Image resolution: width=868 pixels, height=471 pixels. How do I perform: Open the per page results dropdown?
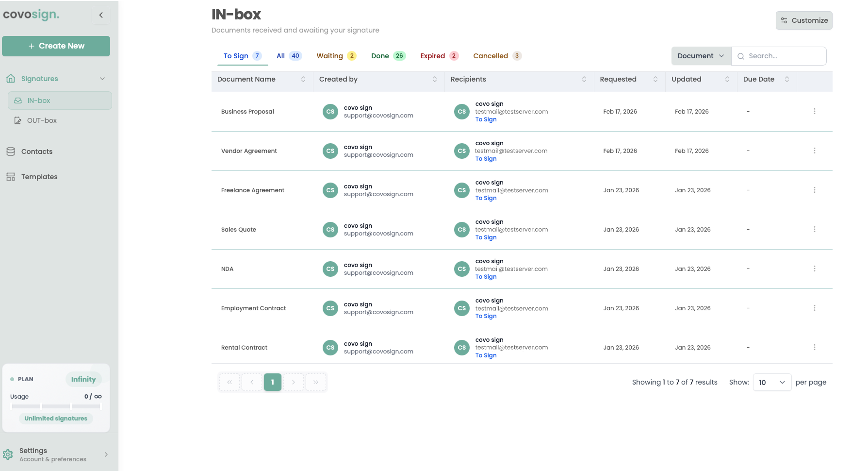click(771, 383)
